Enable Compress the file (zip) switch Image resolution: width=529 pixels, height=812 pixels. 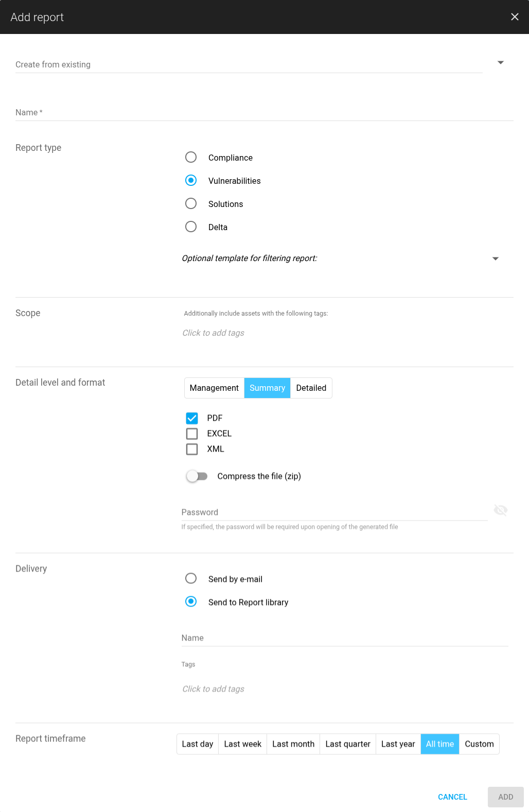197,476
